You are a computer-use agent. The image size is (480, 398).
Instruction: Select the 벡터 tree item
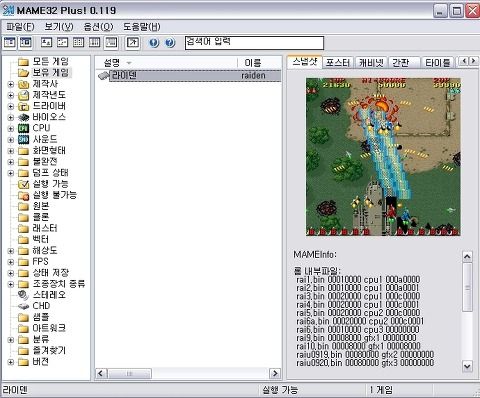(x=41, y=239)
